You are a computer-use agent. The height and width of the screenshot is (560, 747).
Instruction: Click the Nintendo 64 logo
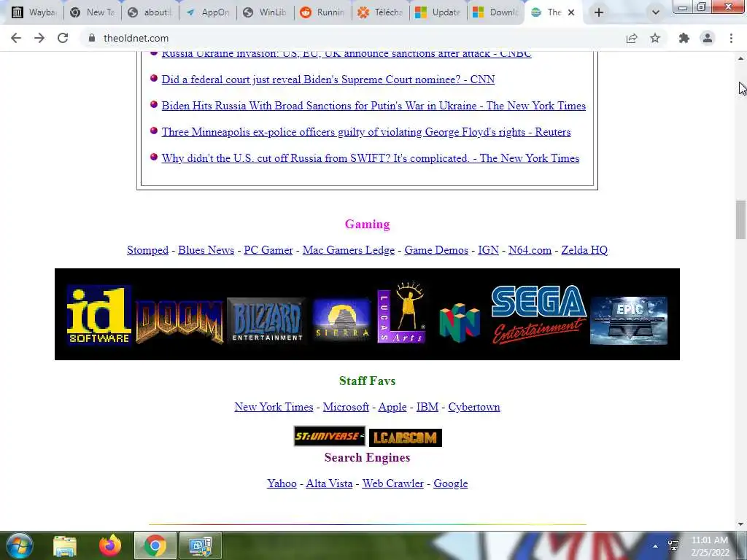[460, 322]
